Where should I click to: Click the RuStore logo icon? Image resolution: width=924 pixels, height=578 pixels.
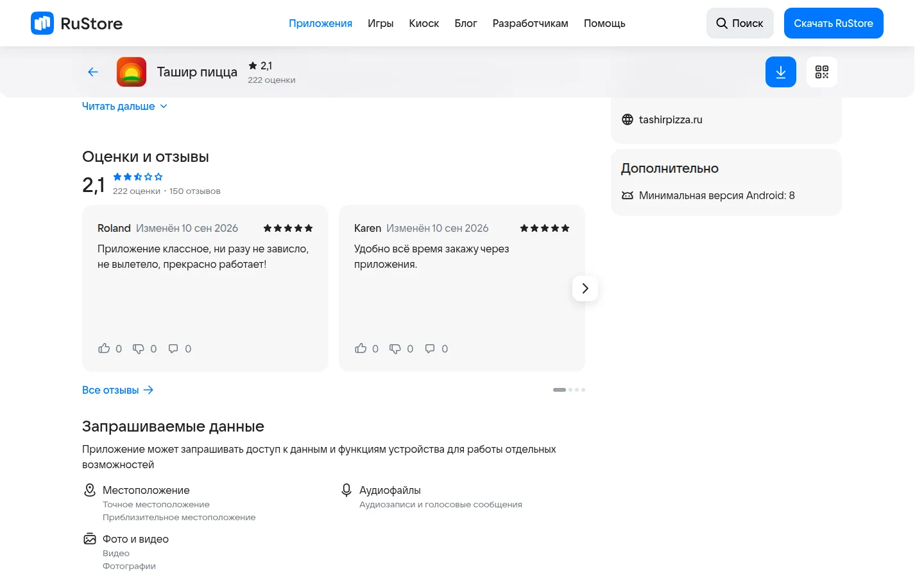click(x=42, y=23)
